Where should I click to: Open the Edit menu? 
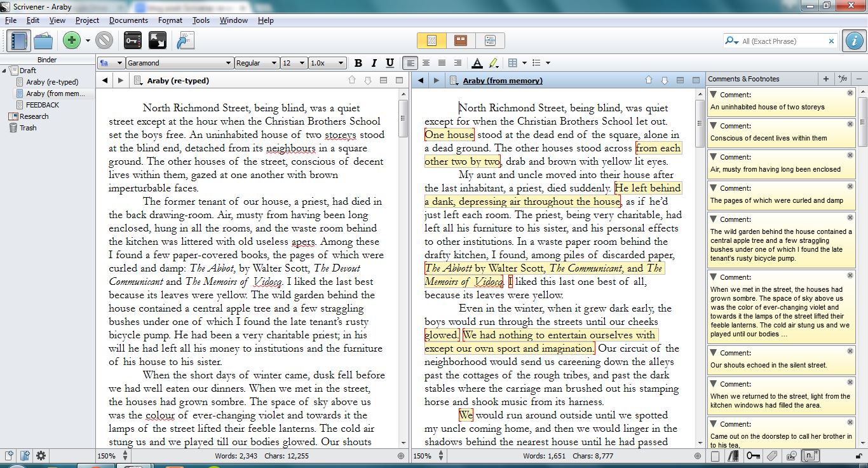point(33,20)
